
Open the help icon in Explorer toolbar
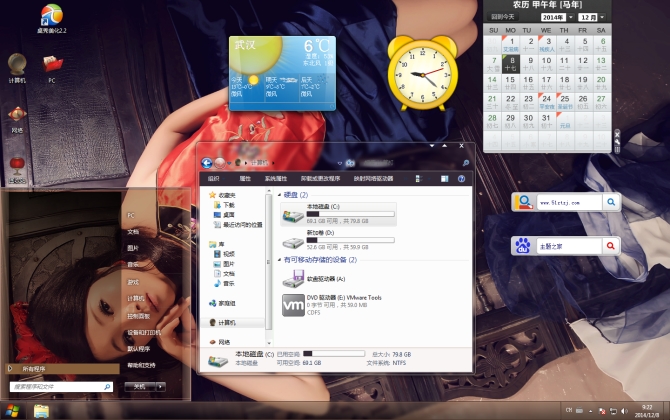[x=461, y=179]
